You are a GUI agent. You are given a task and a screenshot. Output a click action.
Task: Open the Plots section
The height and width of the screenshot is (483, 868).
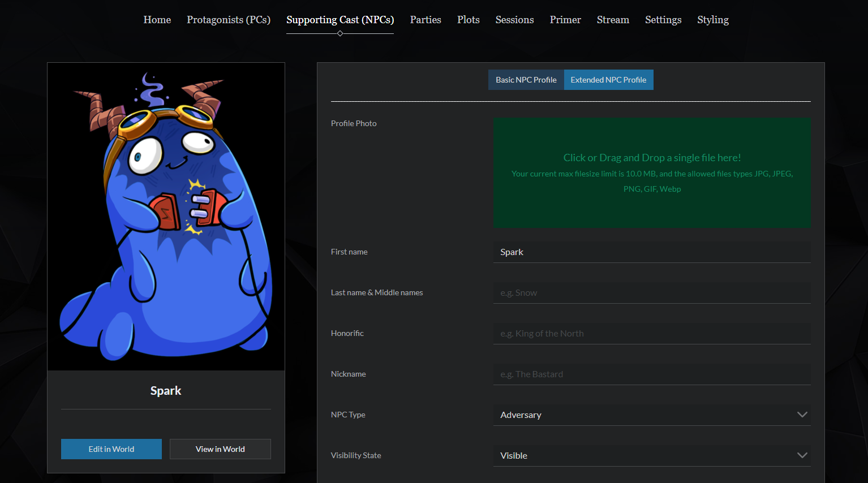(469, 20)
